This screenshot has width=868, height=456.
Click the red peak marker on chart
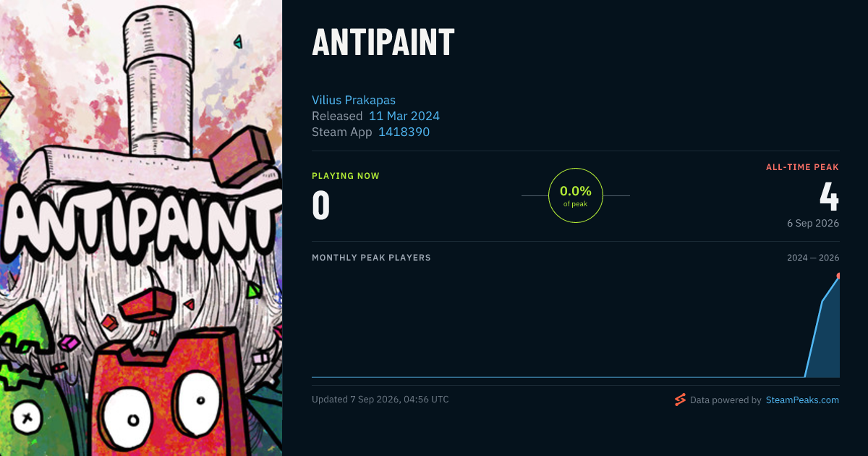point(838,276)
